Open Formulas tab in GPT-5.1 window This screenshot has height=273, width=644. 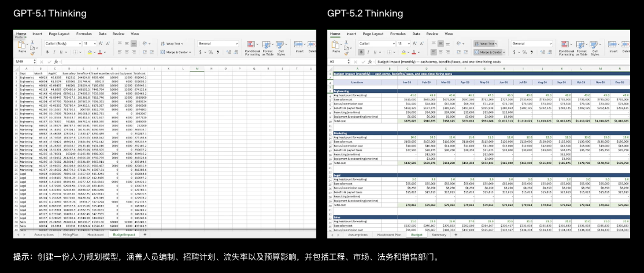pos(84,33)
